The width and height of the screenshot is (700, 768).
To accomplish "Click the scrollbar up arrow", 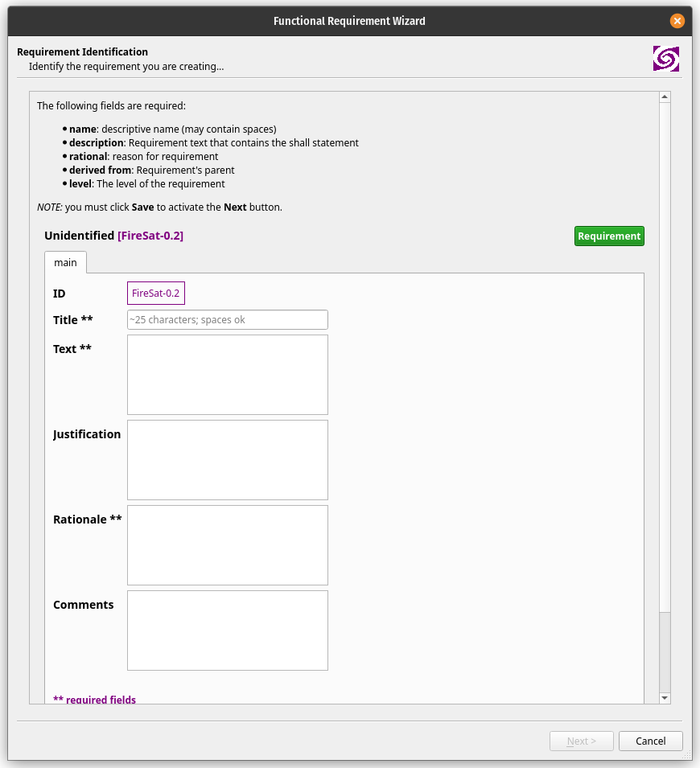I will point(665,97).
